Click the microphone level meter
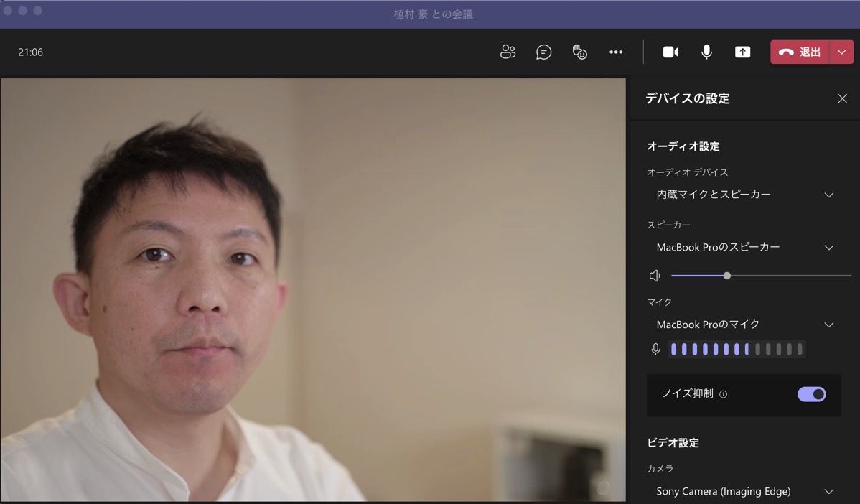 click(737, 350)
